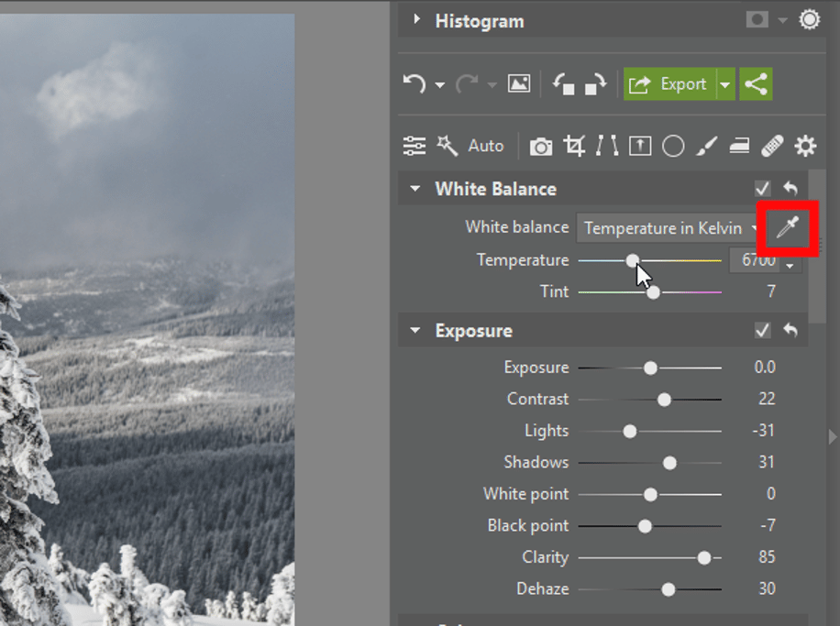The width and height of the screenshot is (840, 626).
Task: Open the Retouching bandage tool
Action: [x=772, y=146]
